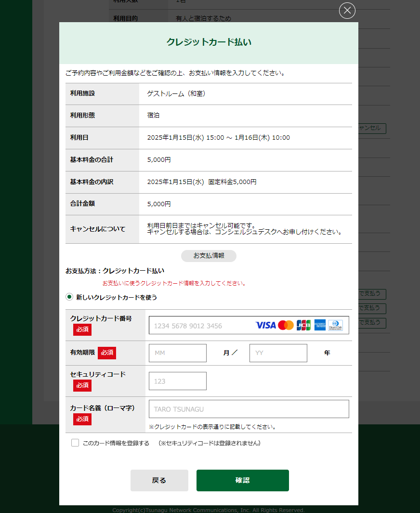Enable このカード情報を登録する checkbox

(75, 443)
